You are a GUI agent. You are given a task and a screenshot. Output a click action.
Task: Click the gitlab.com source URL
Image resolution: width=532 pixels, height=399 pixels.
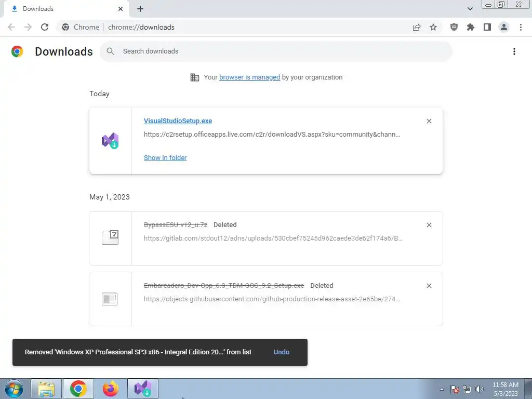pos(273,238)
